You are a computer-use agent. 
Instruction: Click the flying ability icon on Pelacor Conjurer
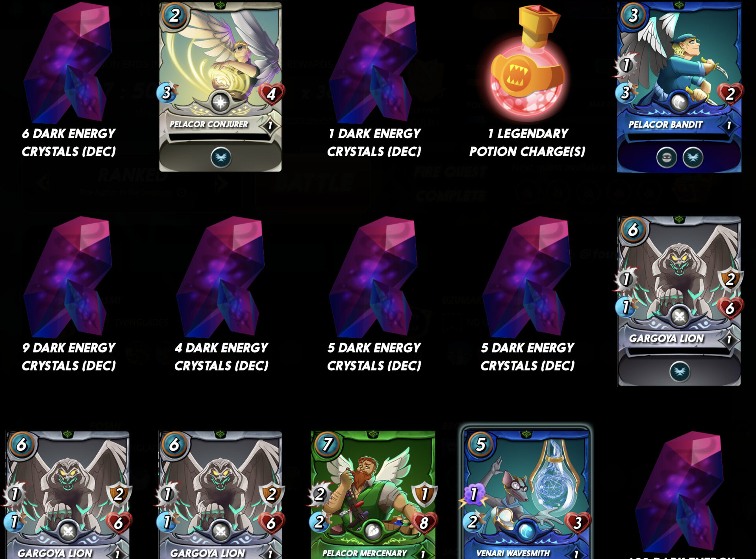(221, 157)
